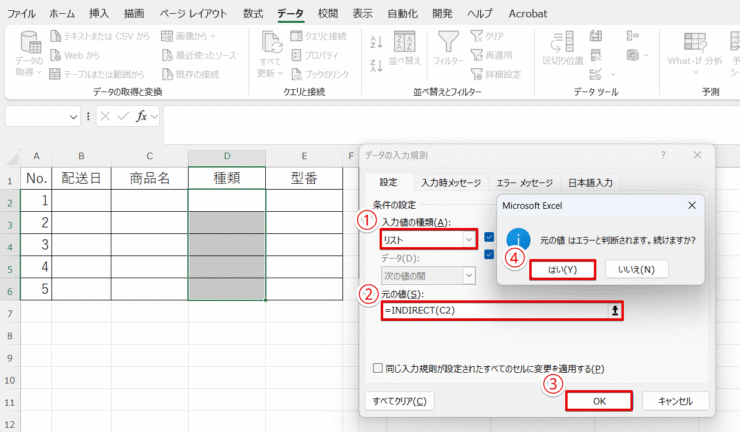Click the 元の値 formula field

(495, 311)
